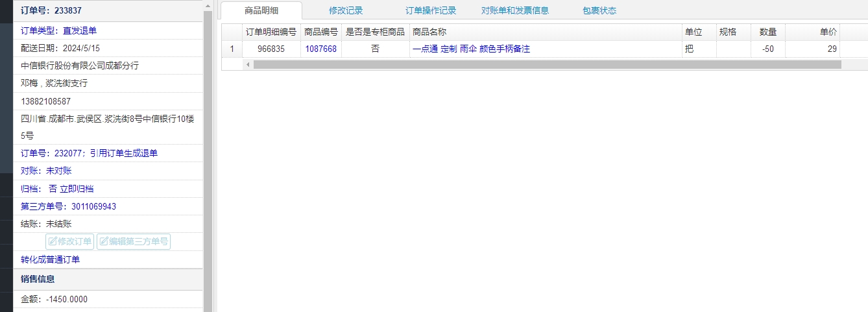
Task: Click the 订单明细编号 column header
Action: [271, 32]
